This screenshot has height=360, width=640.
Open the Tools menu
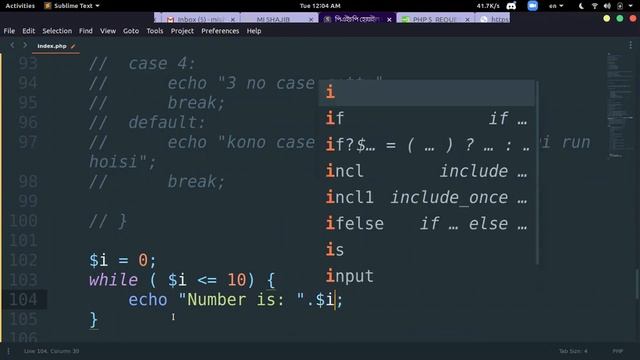155,31
